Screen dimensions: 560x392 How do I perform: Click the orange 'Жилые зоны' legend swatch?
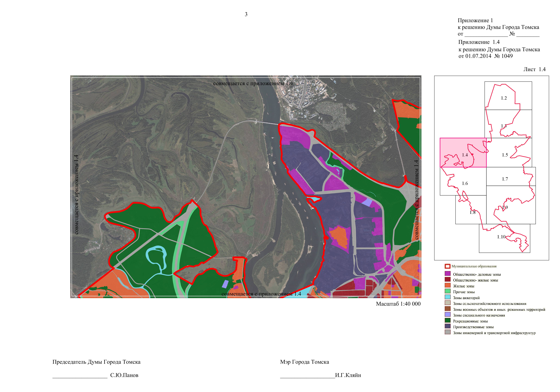(x=448, y=285)
